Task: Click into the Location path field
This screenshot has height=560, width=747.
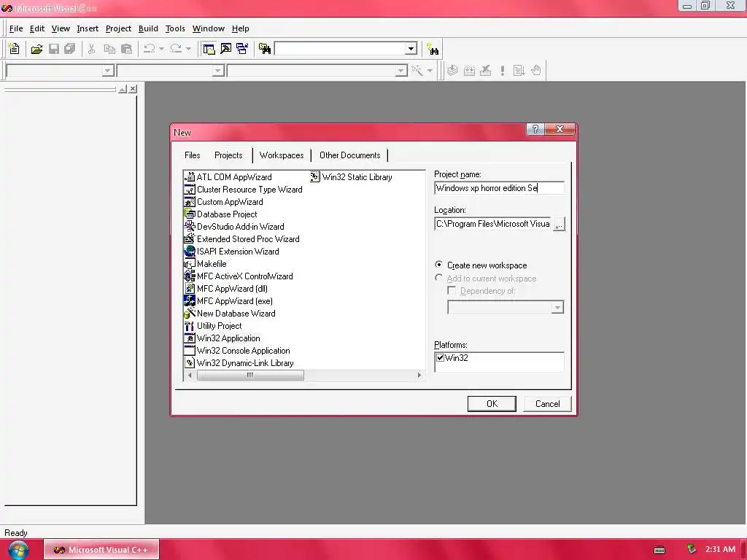Action: pos(493,224)
